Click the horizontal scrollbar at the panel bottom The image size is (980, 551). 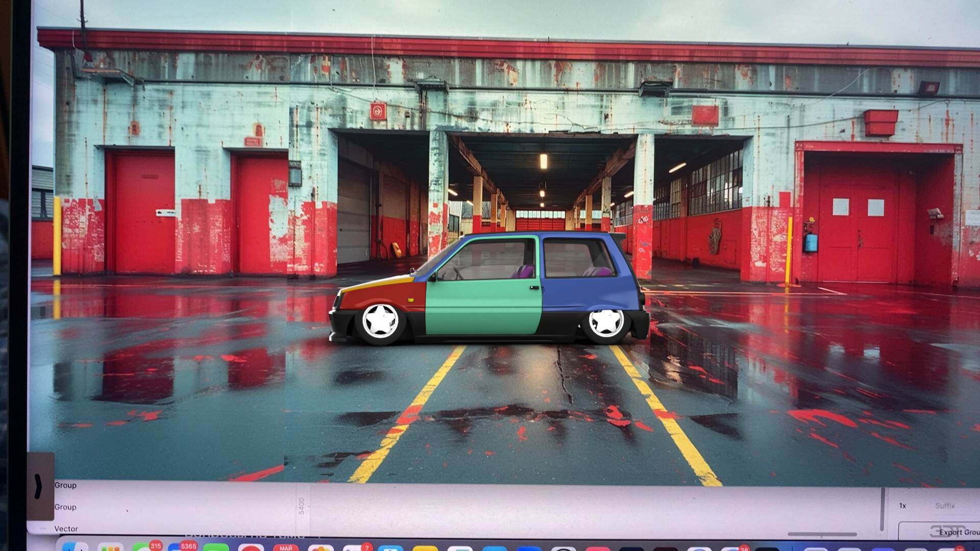tap(822, 534)
